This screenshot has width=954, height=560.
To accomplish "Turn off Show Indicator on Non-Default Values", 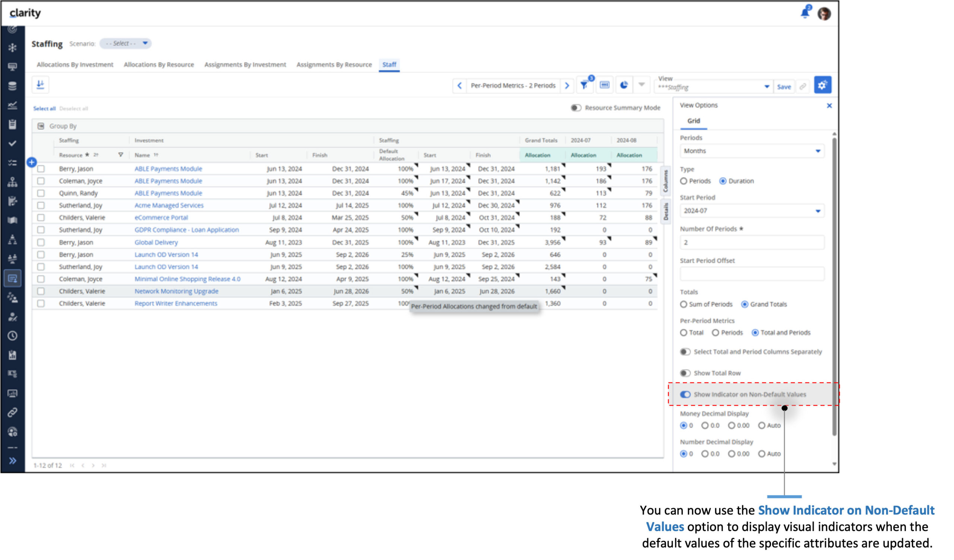I will [x=685, y=395].
